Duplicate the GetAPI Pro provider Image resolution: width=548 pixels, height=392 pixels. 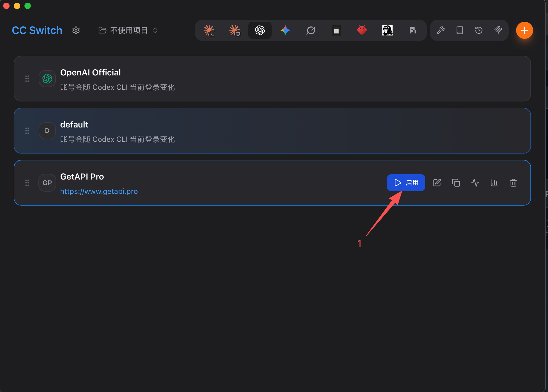tap(456, 183)
